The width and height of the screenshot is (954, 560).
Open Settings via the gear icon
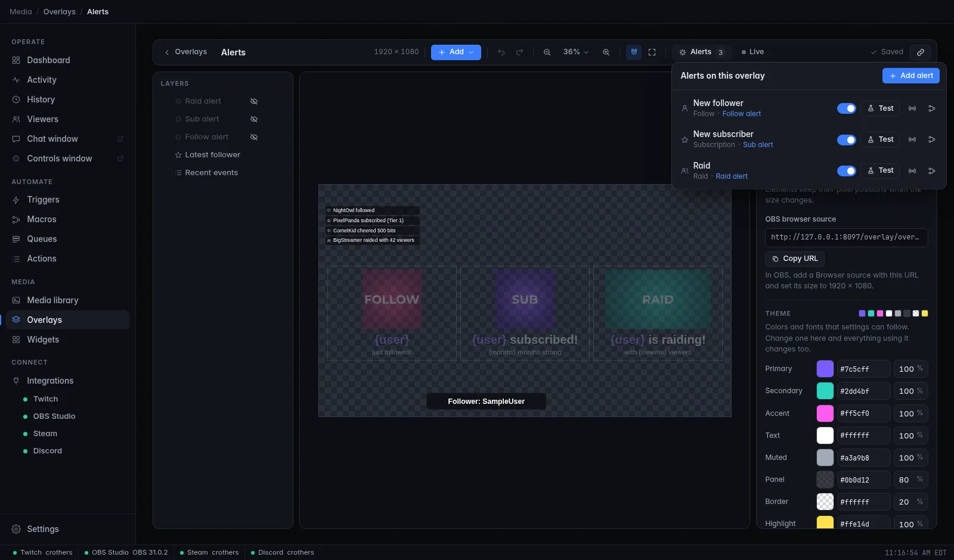(16, 529)
